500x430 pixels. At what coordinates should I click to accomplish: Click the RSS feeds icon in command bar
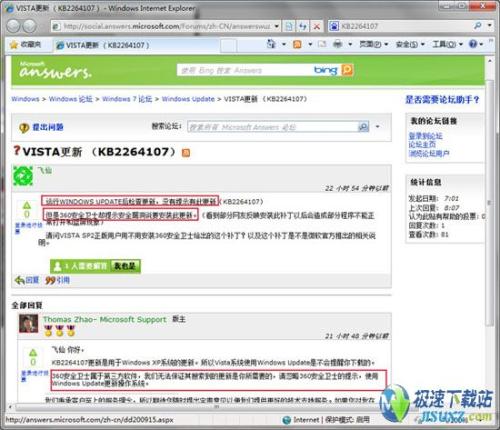[297, 44]
